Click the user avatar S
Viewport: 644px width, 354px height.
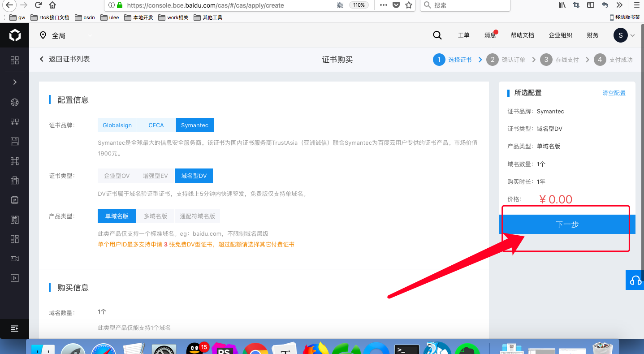620,35
